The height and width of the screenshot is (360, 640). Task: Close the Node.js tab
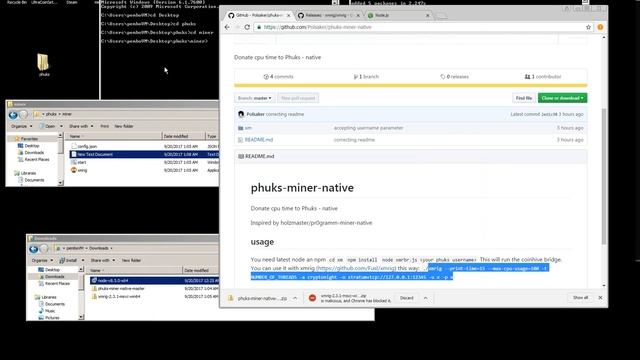(428, 16)
